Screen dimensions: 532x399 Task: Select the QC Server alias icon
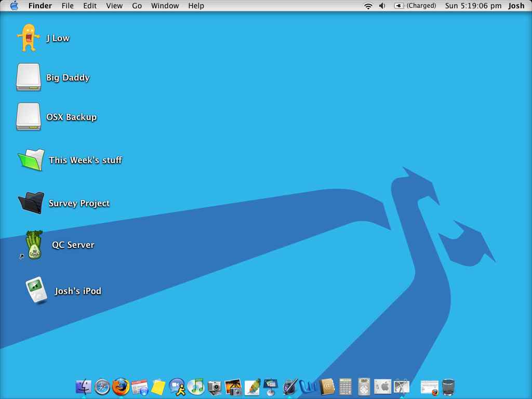click(33, 245)
